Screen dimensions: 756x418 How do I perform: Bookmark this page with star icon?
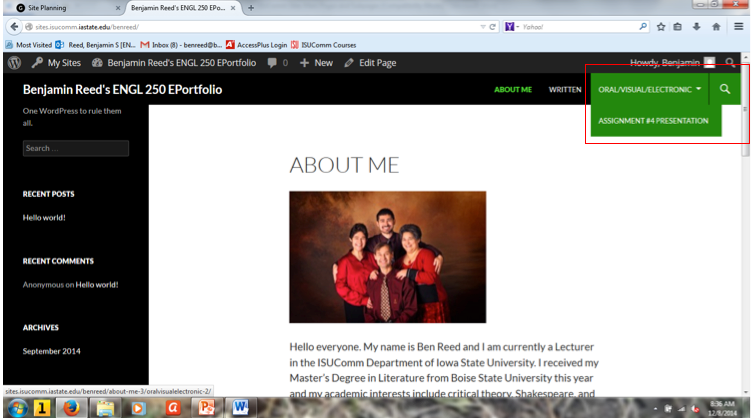click(x=661, y=27)
